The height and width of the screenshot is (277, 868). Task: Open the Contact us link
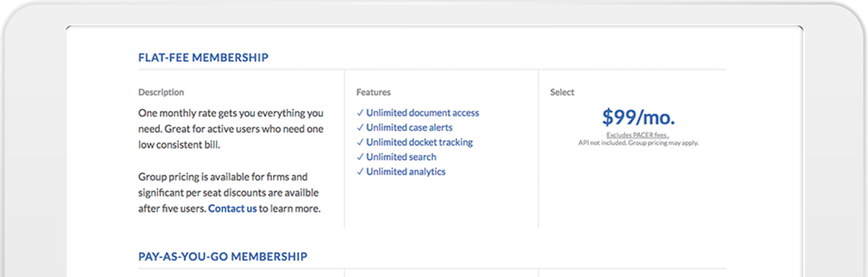coord(232,208)
